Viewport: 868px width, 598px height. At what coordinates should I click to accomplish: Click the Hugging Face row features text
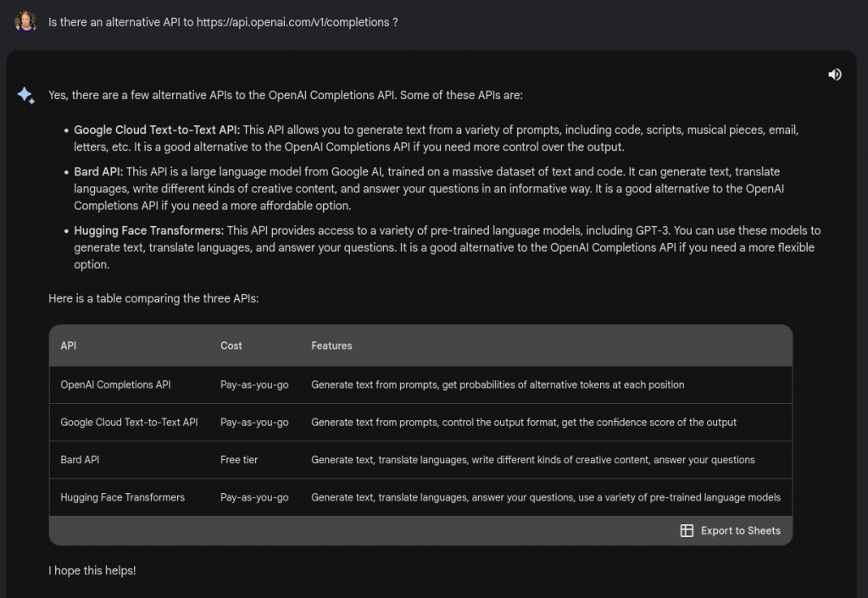[546, 497]
